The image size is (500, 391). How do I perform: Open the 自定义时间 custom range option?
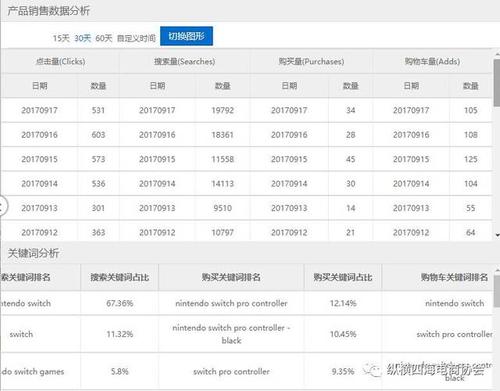coord(136,38)
